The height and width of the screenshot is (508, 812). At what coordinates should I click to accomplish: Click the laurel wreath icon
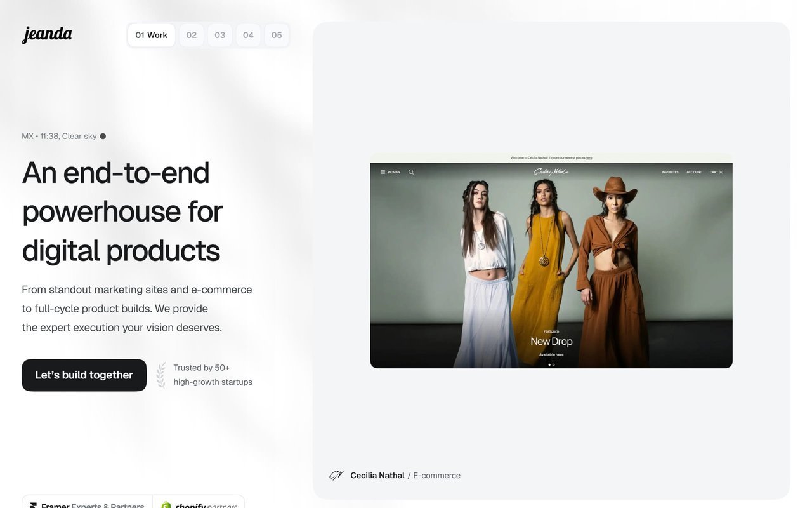click(x=161, y=375)
